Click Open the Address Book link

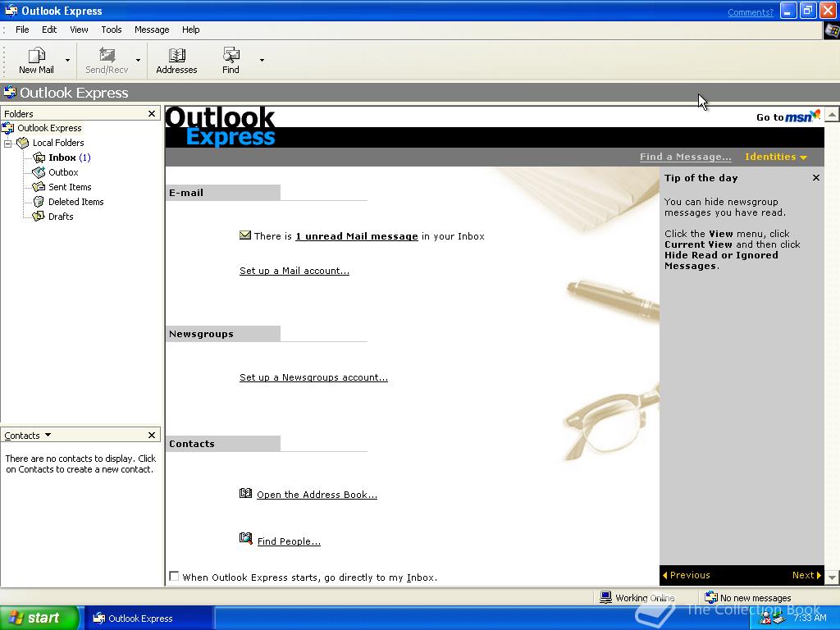pos(317,495)
